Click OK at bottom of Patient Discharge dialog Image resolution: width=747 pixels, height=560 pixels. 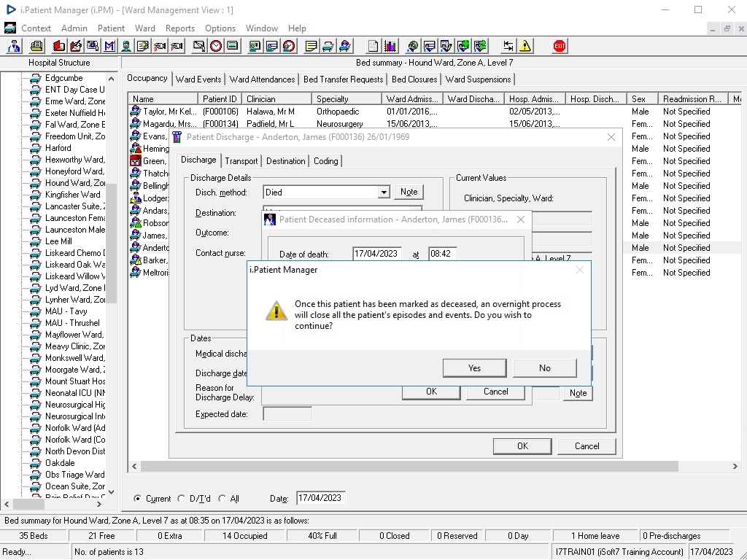point(522,446)
